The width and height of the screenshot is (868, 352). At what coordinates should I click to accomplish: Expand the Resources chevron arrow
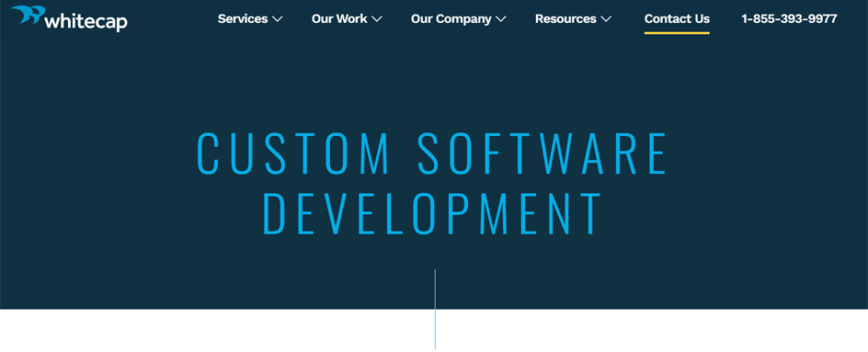(606, 19)
